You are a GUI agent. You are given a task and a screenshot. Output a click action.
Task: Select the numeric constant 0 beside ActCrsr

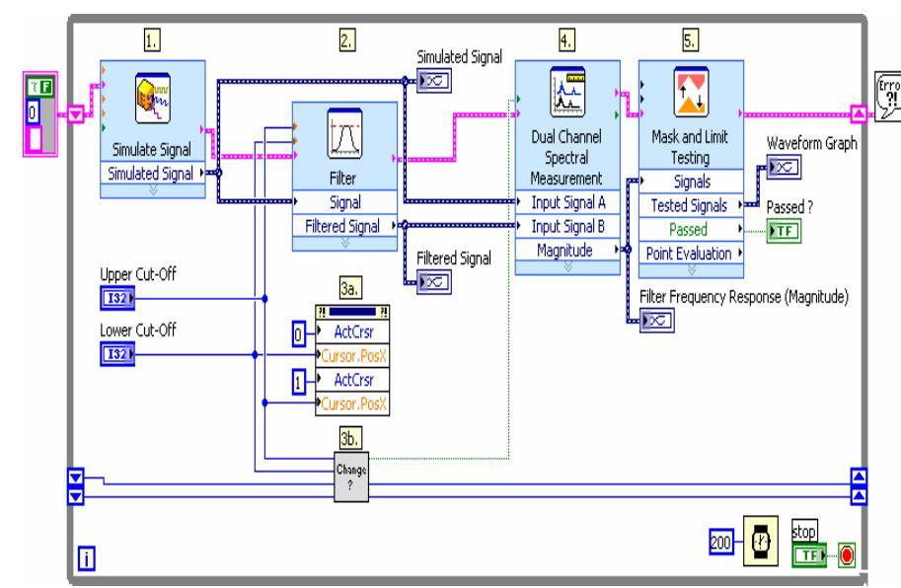pyautogui.click(x=298, y=334)
